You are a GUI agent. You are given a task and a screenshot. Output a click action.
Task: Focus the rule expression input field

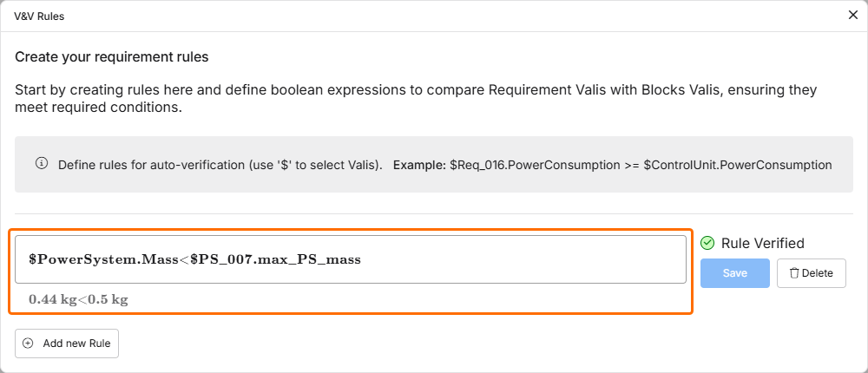tap(521, 259)
